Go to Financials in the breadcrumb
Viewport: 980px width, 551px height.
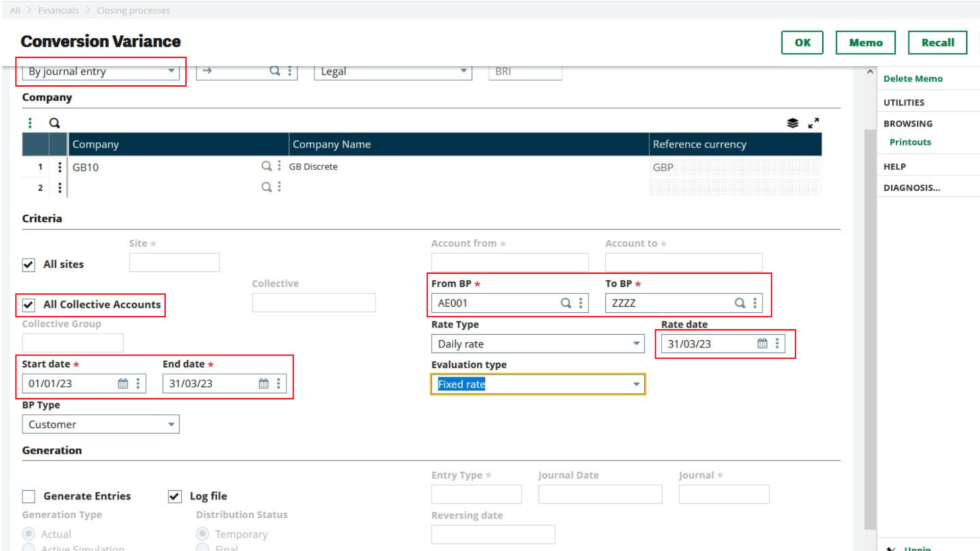click(58, 10)
